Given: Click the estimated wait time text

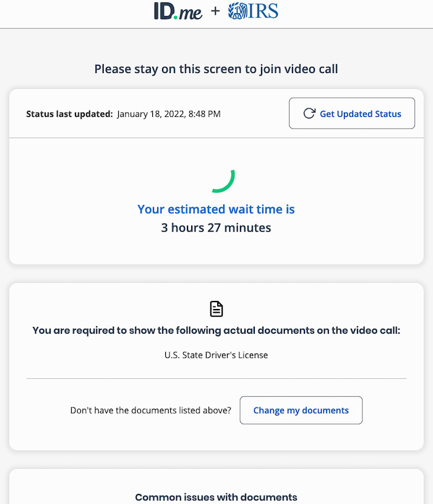Looking at the screenshot, I should [216, 209].
